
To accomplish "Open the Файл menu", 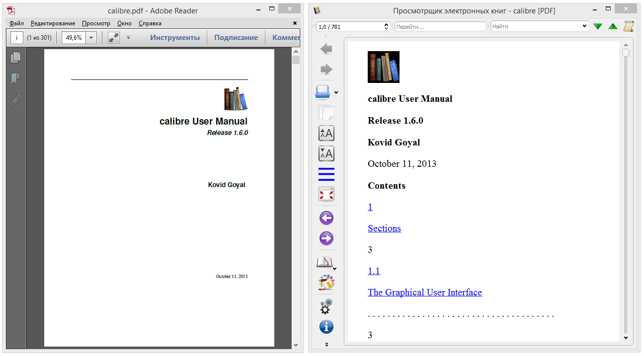I will click(17, 23).
